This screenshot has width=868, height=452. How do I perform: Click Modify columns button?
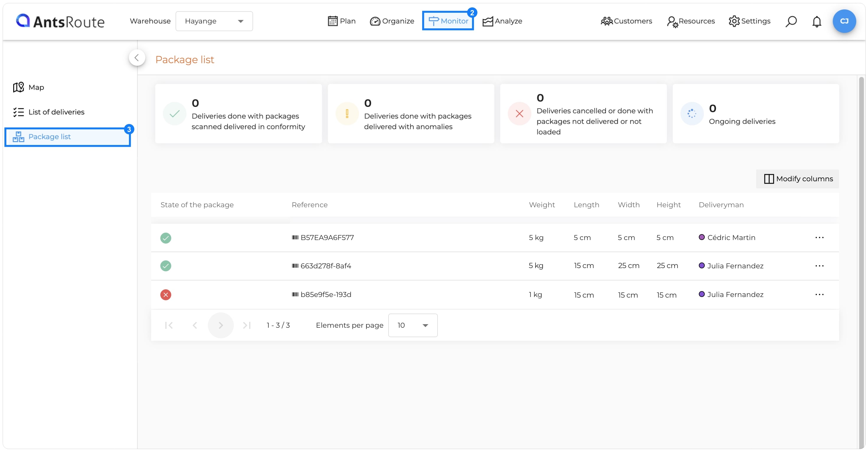tap(797, 179)
